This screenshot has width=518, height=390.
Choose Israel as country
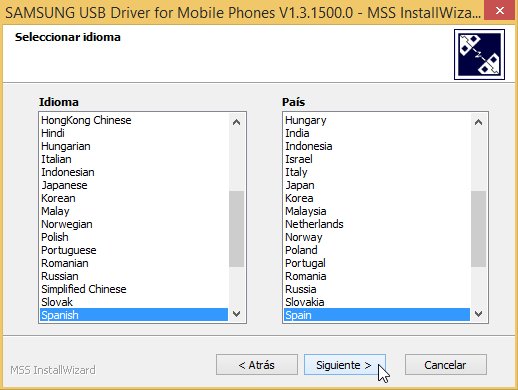coord(377,159)
